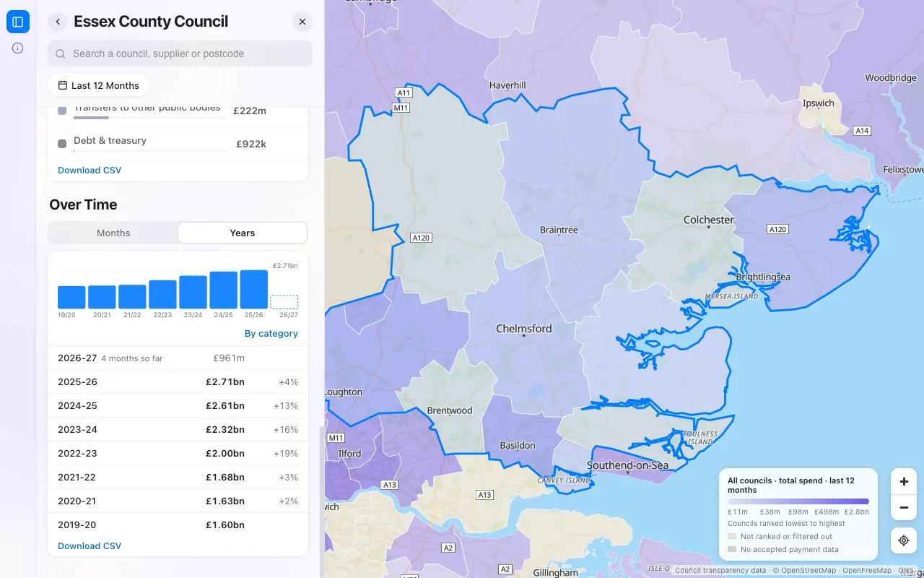Click the A11 road shield

coord(404,93)
